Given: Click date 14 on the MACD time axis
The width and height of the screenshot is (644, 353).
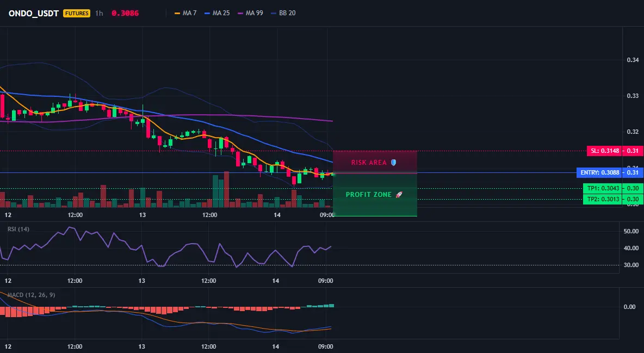Looking at the screenshot, I should click(x=276, y=346).
